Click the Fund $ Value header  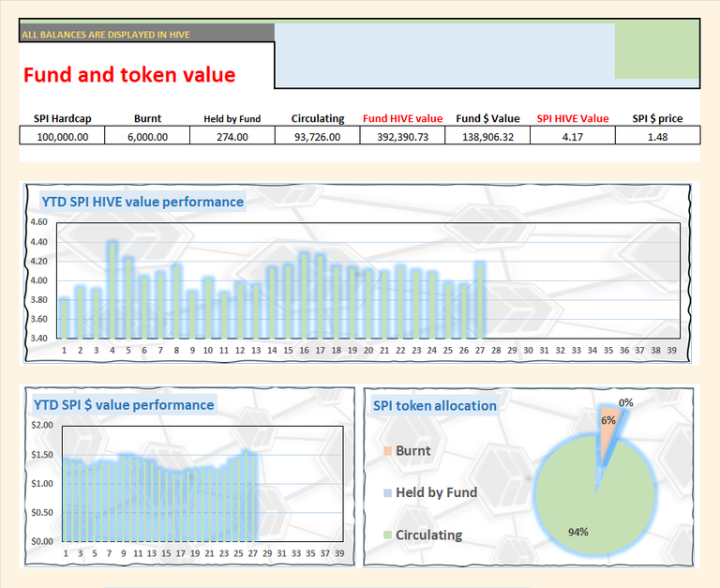(487, 118)
